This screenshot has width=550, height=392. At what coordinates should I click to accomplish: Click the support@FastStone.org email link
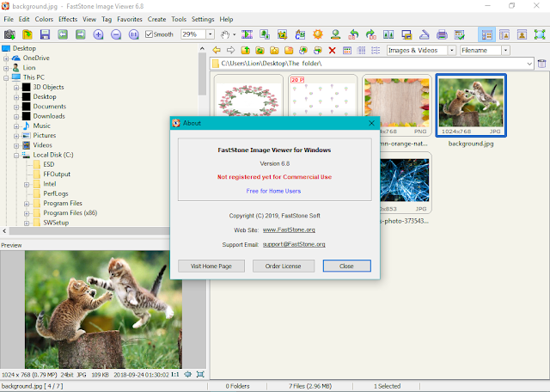(x=294, y=244)
